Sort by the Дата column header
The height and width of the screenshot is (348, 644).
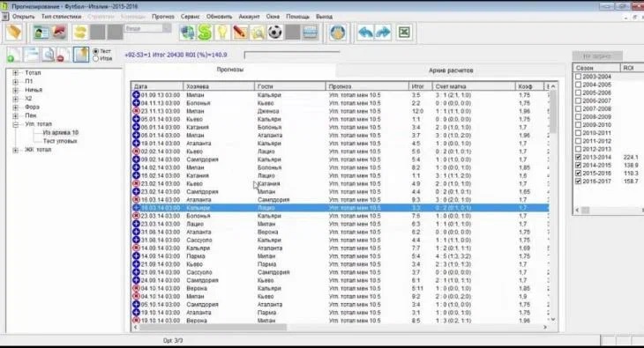pyautogui.click(x=157, y=86)
